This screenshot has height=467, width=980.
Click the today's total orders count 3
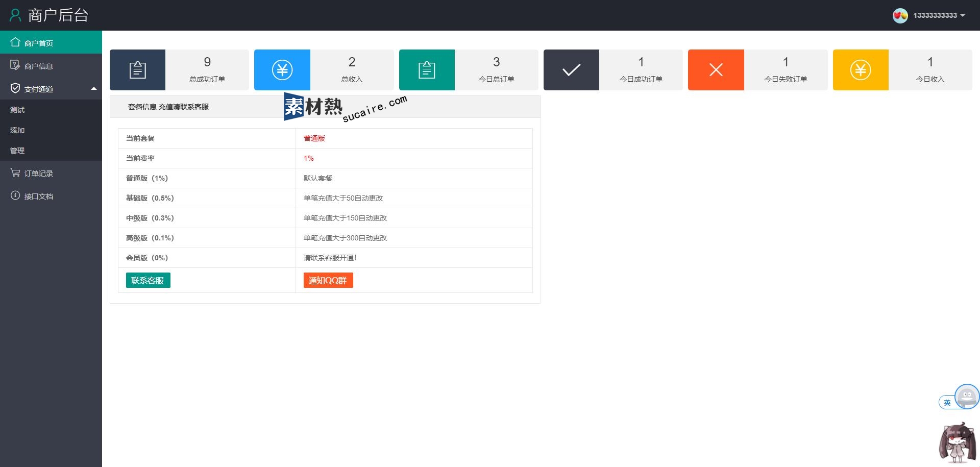(x=497, y=62)
